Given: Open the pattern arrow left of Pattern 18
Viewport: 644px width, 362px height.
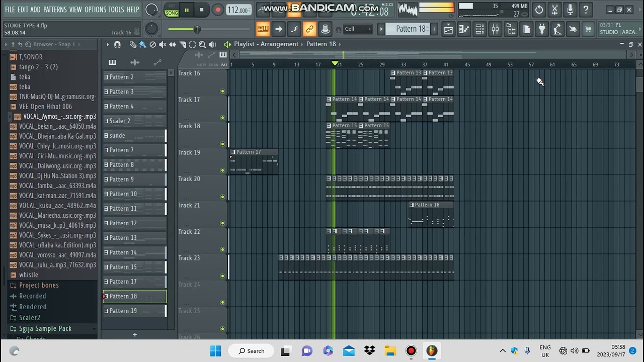Looking at the screenshot, I should point(381,29).
